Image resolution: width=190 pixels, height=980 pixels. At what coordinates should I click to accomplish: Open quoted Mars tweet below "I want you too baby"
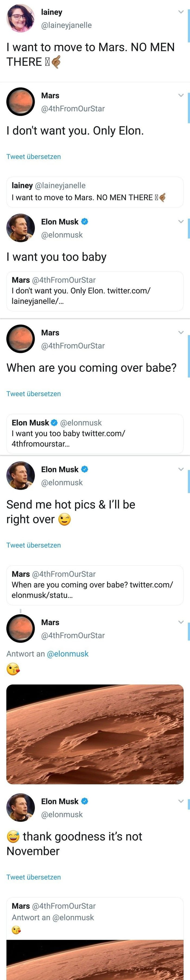pos(95,291)
